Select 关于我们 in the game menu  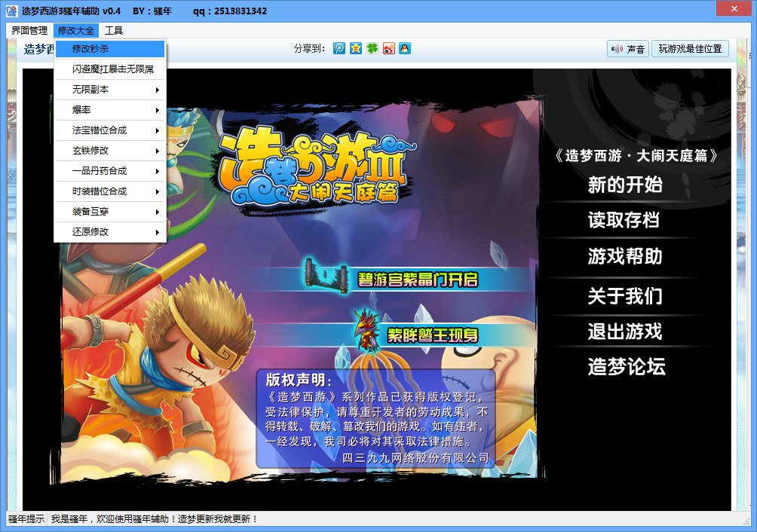click(625, 295)
